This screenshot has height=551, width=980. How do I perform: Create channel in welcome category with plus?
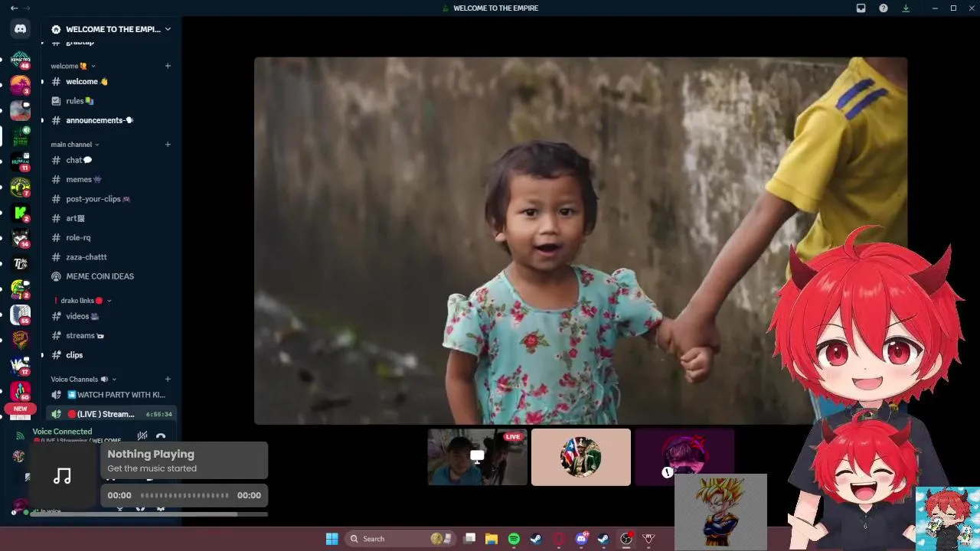click(x=168, y=66)
